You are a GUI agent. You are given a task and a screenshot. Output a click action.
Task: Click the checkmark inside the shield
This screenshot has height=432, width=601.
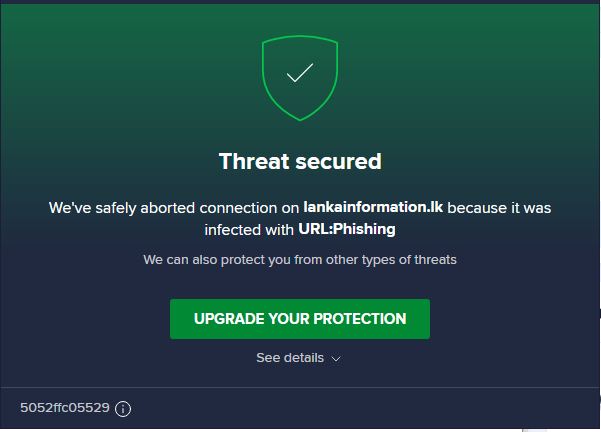coord(299,74)
